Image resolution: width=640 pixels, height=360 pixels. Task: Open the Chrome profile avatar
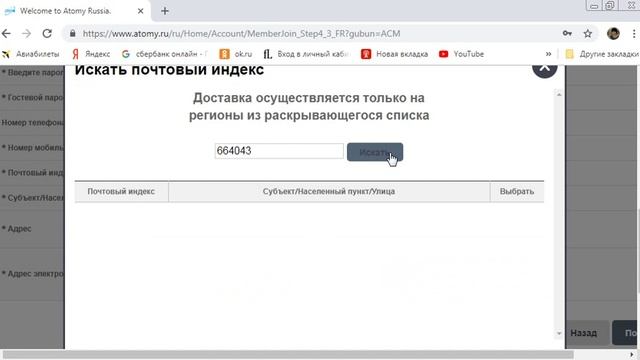pyautogui.click(x=613, y=33)
